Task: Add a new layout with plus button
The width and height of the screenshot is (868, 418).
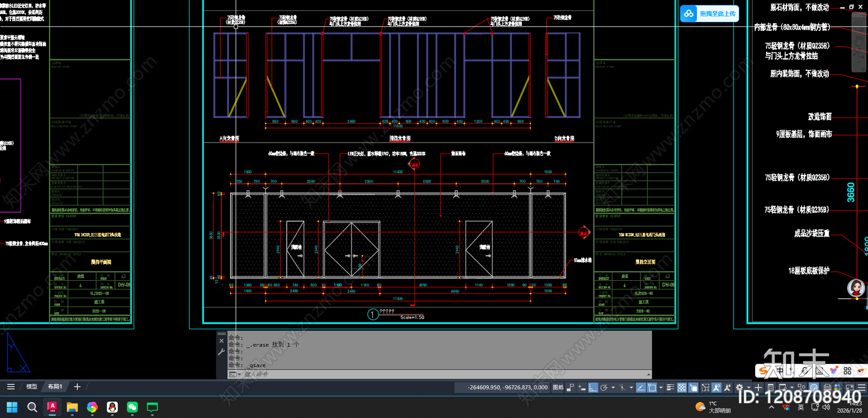Action: (77, 387)
